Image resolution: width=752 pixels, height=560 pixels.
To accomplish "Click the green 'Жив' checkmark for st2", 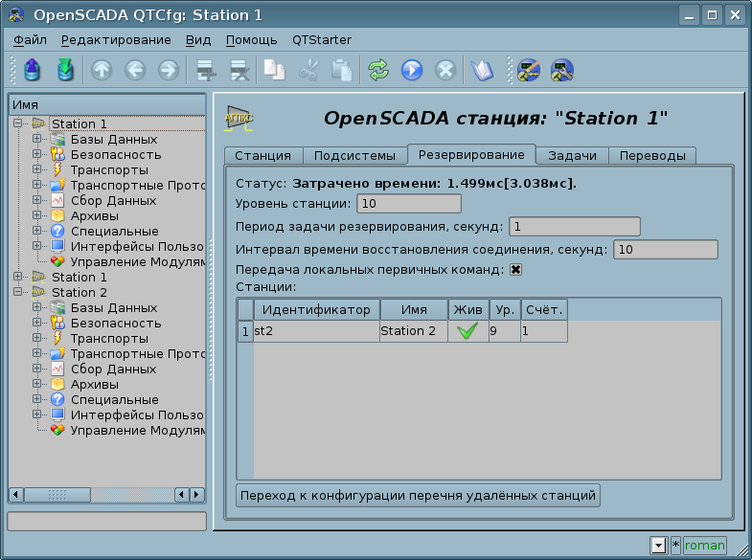I will (x=467, y=331).
